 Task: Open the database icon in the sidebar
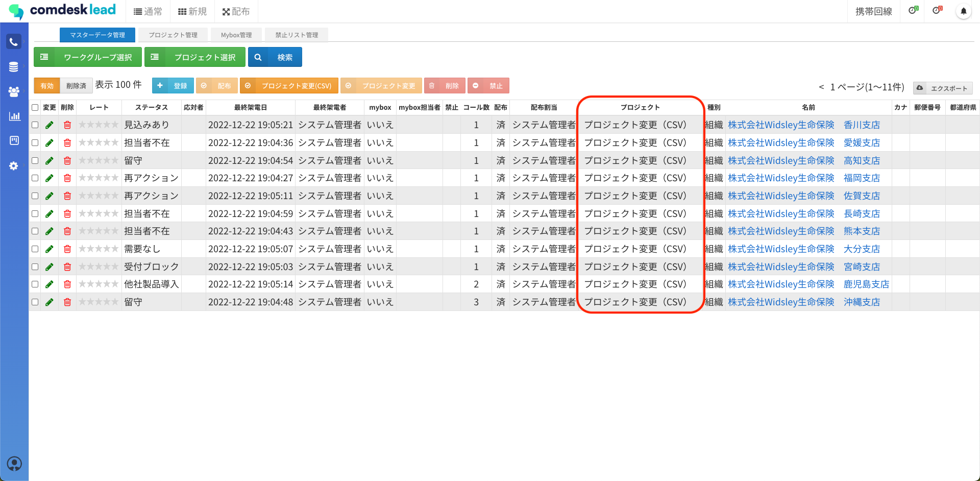14,67
